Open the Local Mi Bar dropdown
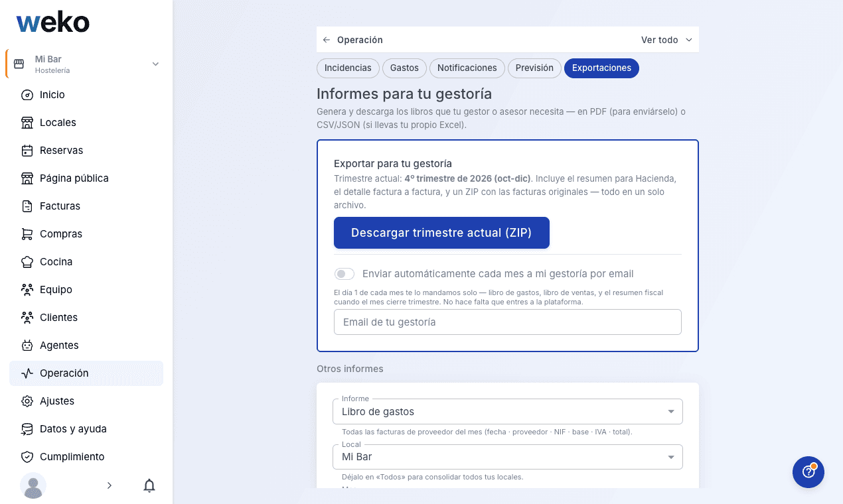This screenshot has width=843, height=504. [508, 457]
